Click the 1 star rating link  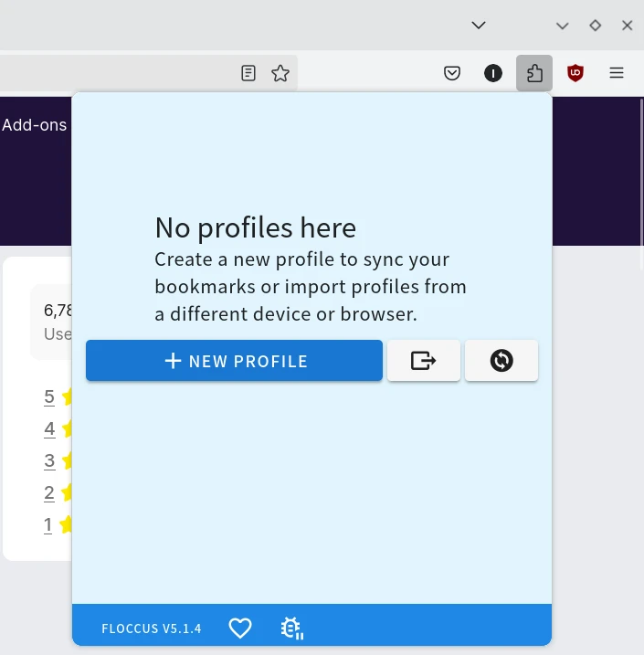(x=48, y=524)
